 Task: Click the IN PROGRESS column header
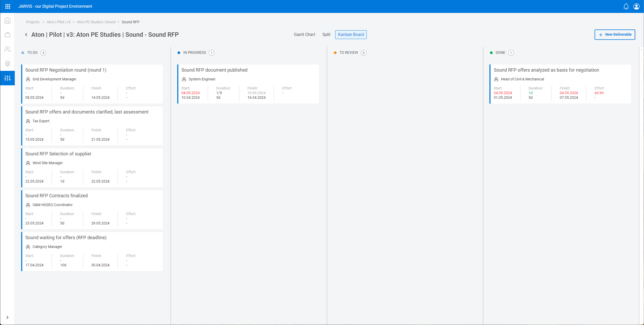pyautogui.click(x=195, y=53)
